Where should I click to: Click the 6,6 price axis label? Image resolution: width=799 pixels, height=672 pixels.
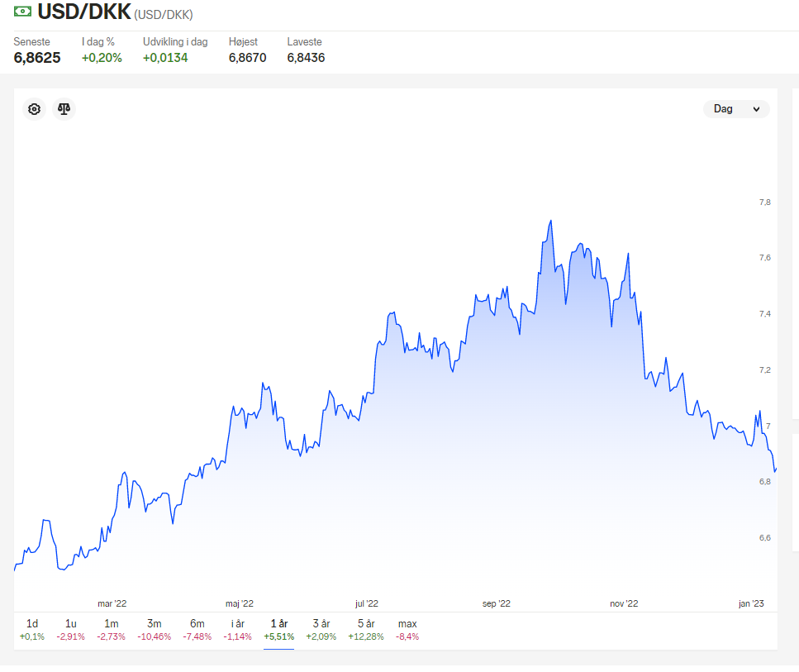(765, 538)
